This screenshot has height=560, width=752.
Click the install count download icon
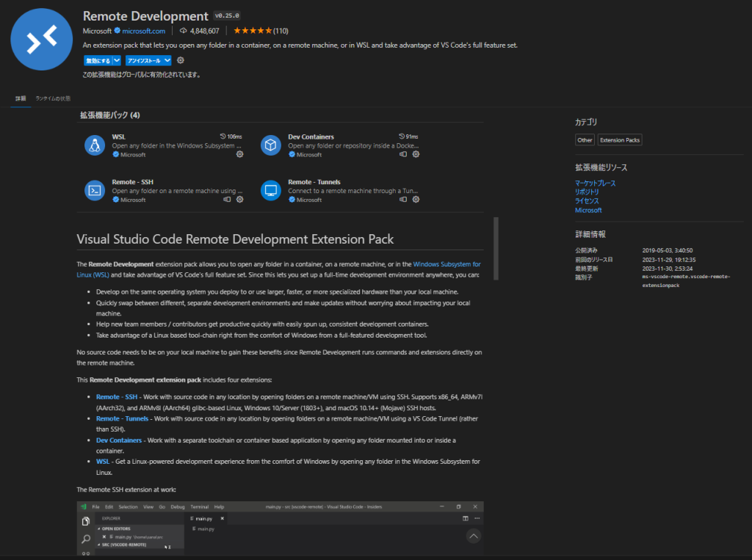point(183,31)
